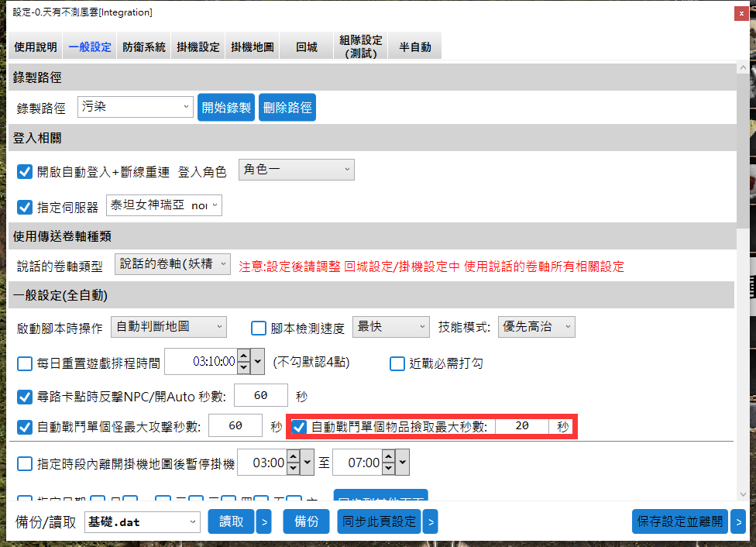Select the backup file dropdown showing 基礎.dat
Image resolution: width=756 pixels, height=547 pixels.
pos(143,521)
